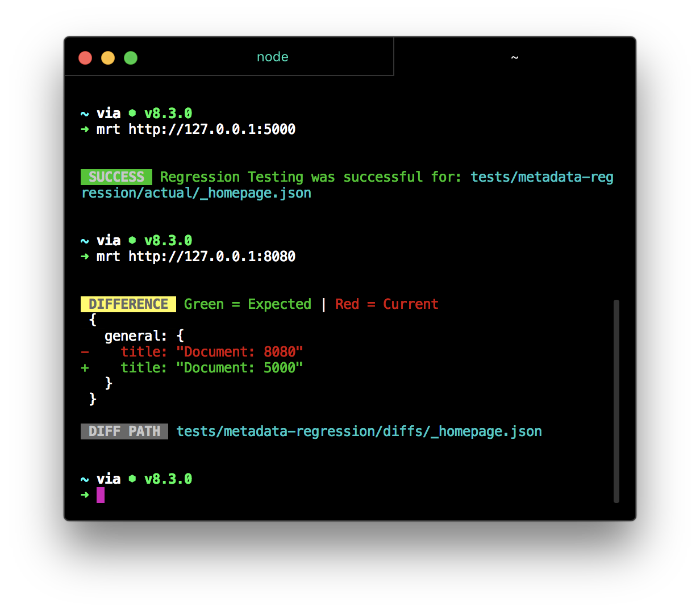Click the magenta cursor at the prompt
The width and height of the screenshot is (700, 612).
coord(101,495)
